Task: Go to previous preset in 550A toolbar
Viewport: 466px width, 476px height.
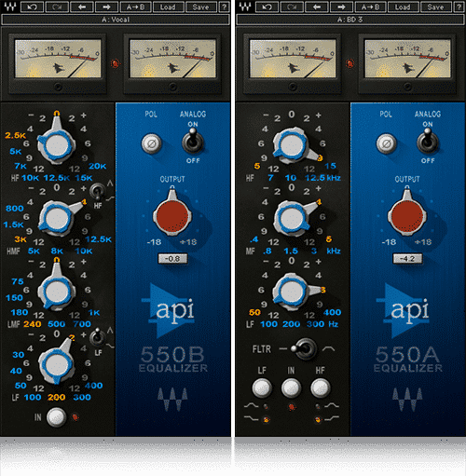Action: click(317, 7)
